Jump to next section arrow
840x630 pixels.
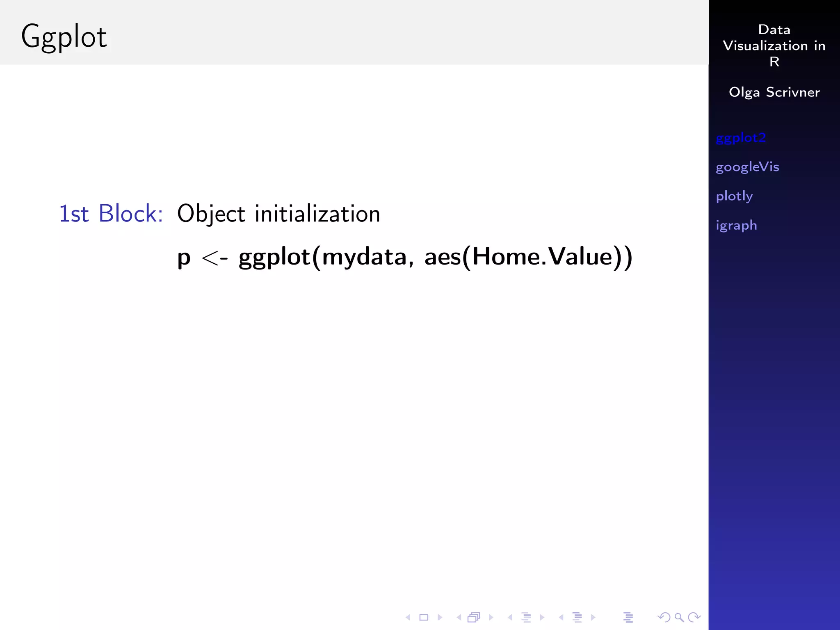coord(593,617)
